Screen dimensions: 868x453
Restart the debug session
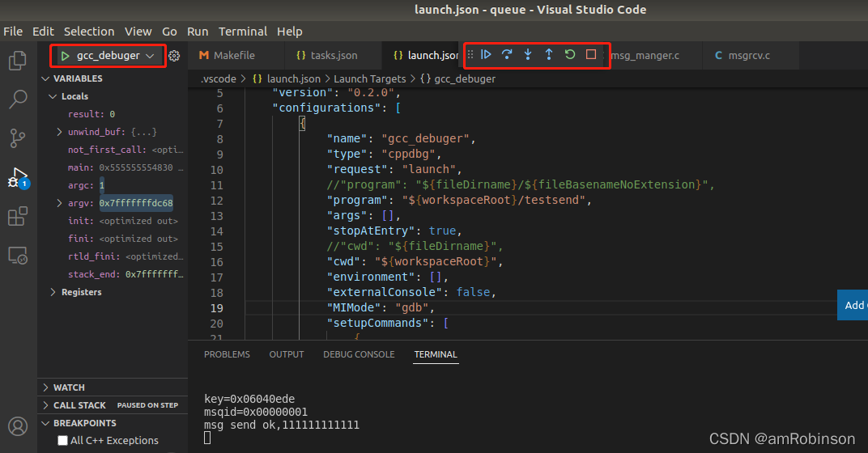pyautogui.click(x=570, y=54)
